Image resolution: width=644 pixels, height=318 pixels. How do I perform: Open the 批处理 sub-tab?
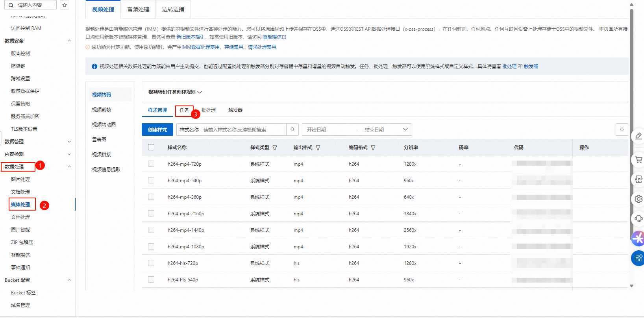(209, 110)
